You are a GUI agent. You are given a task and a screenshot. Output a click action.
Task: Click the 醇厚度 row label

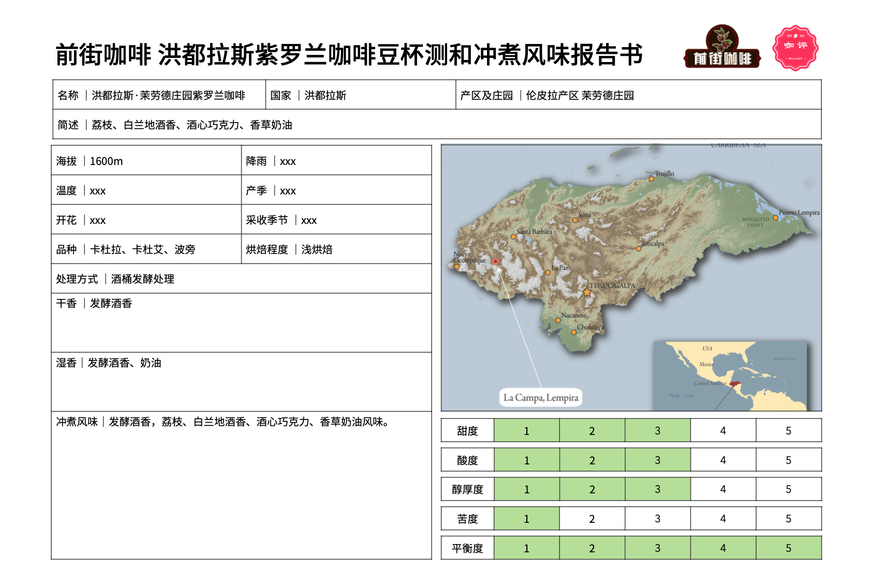tap(467, 489)
